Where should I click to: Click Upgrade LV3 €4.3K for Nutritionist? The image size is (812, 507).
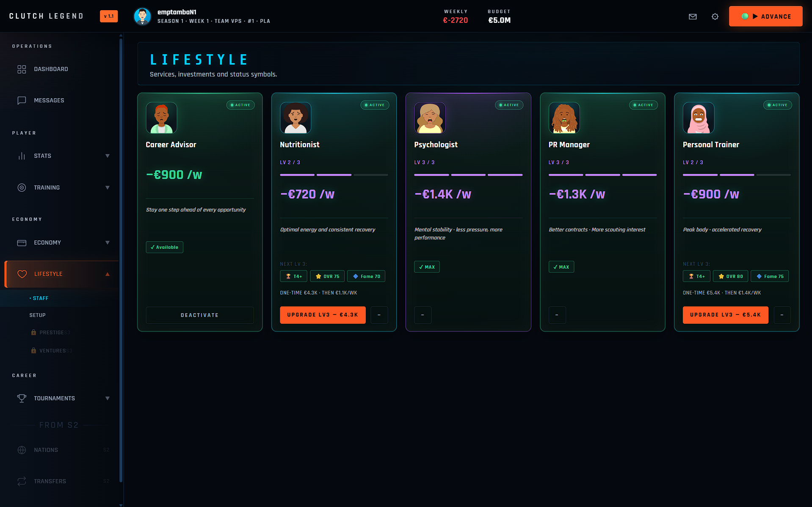(323, 315)
